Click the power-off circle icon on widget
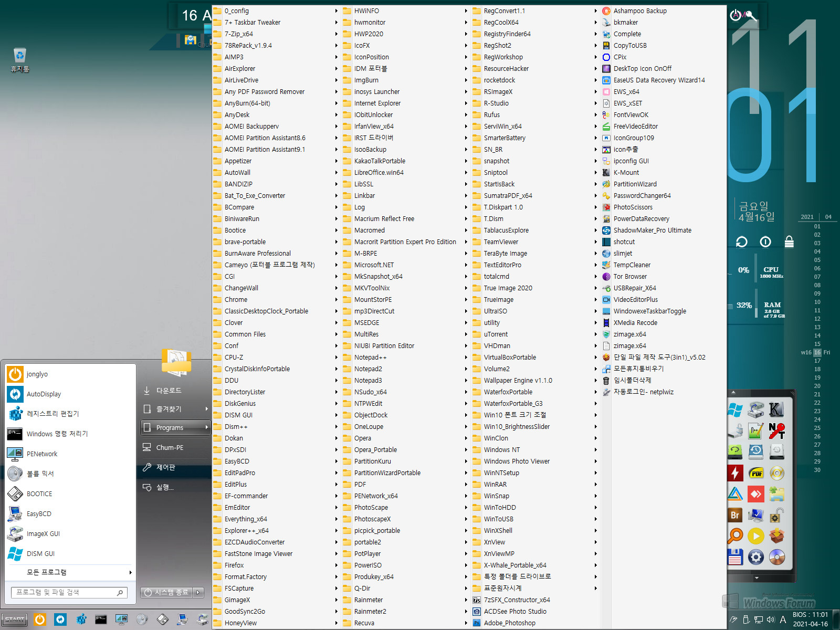The width and height of the screenshot is (840, 630). (x=765, y=241)
